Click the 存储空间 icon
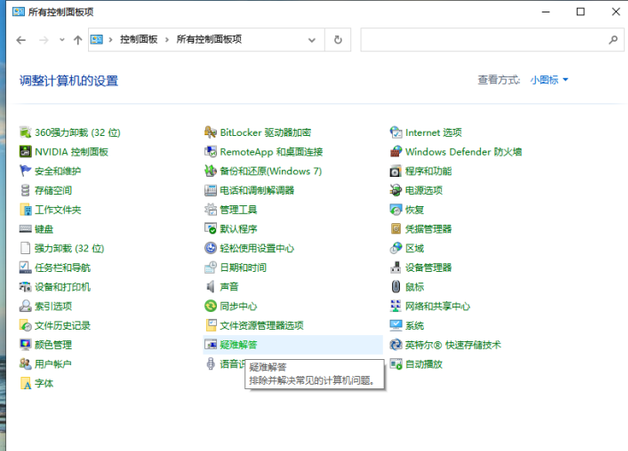This screenshot has width=628, height=451. (25, 190)
